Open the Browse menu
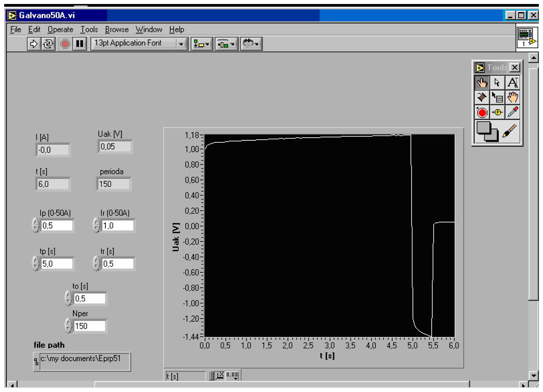Viewport: 543px width, 392px height. [117, 29]
